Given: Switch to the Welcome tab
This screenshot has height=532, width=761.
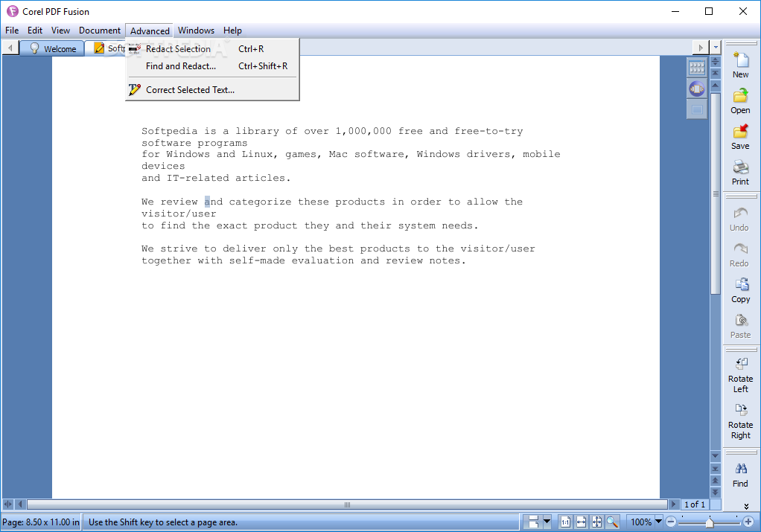Looking at the screenshot, I should pos(52,48).
